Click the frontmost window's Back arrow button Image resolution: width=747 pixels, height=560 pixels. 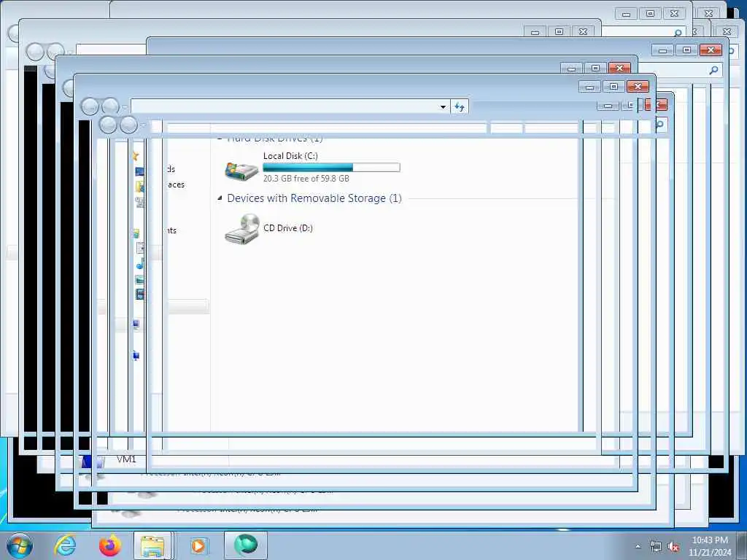108,125
